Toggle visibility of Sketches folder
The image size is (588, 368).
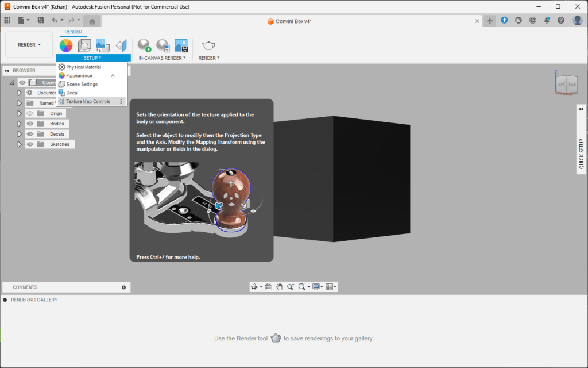coord(30,144)
